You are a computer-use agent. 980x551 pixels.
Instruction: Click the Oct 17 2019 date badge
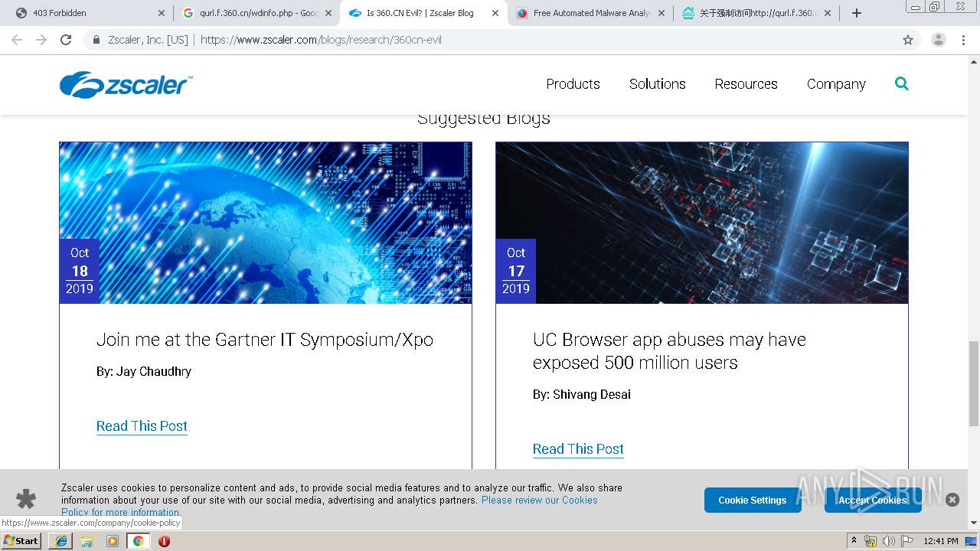[516, 271]
